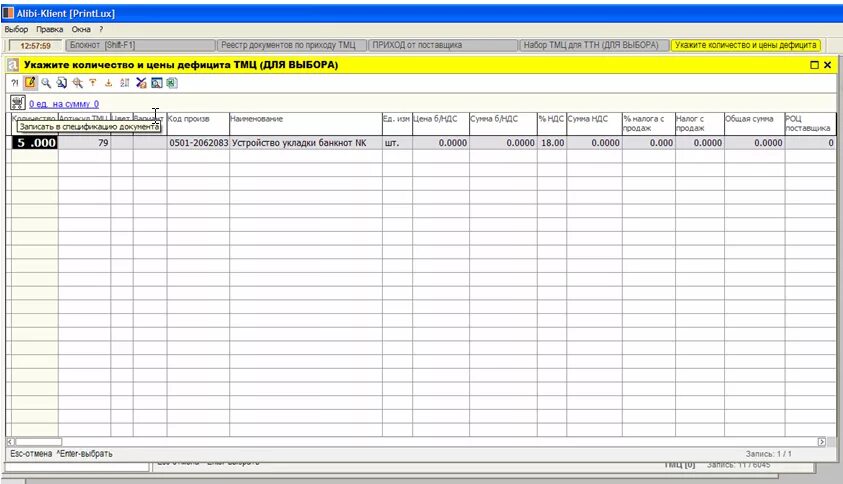Click the 'Сумма б/НДС' column header
The width and height of the screenshot is (843, 484).
503,124
